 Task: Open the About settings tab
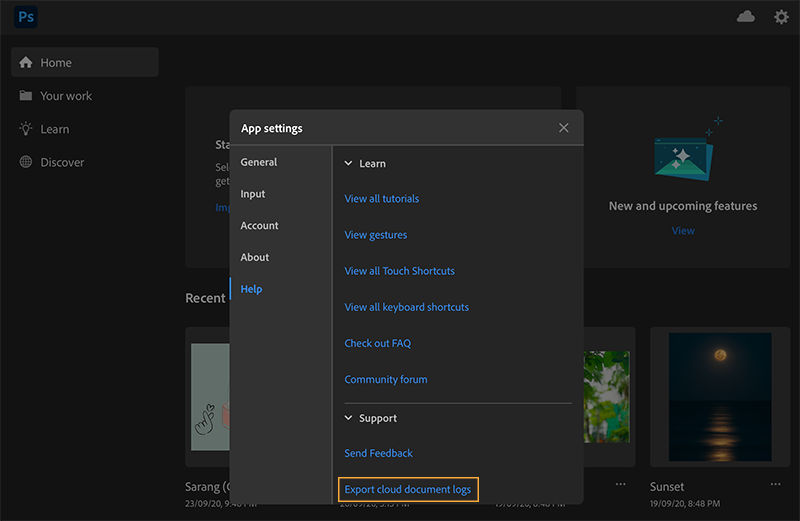[255, 257]
